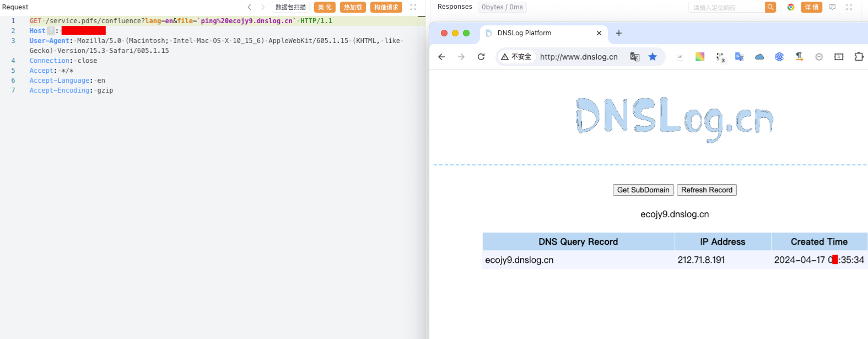Viewport: 868px width, 339px height.
Task: Click the Accept-Encoding header name
Action: (60, 90)
